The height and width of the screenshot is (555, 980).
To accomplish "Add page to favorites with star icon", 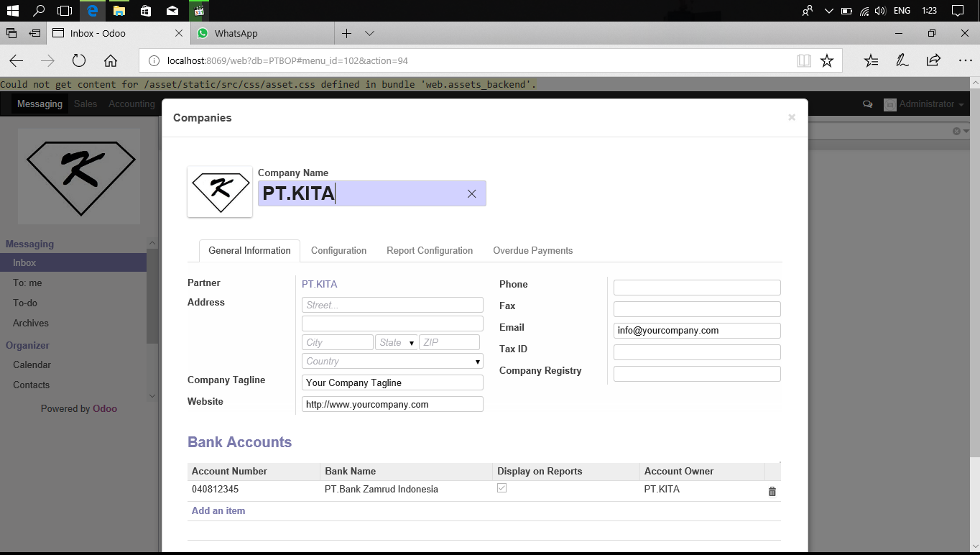I will [827, 61].
